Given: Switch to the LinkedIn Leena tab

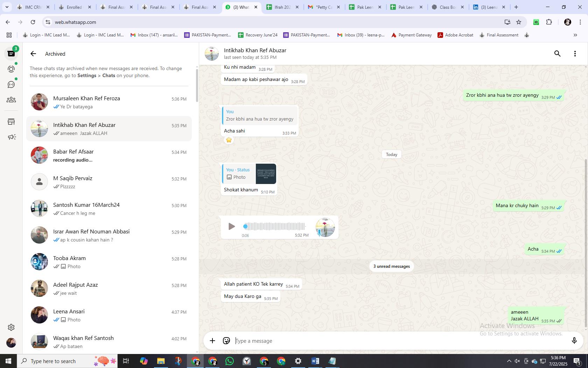Looking at the screenshot, I should [489, 7].
